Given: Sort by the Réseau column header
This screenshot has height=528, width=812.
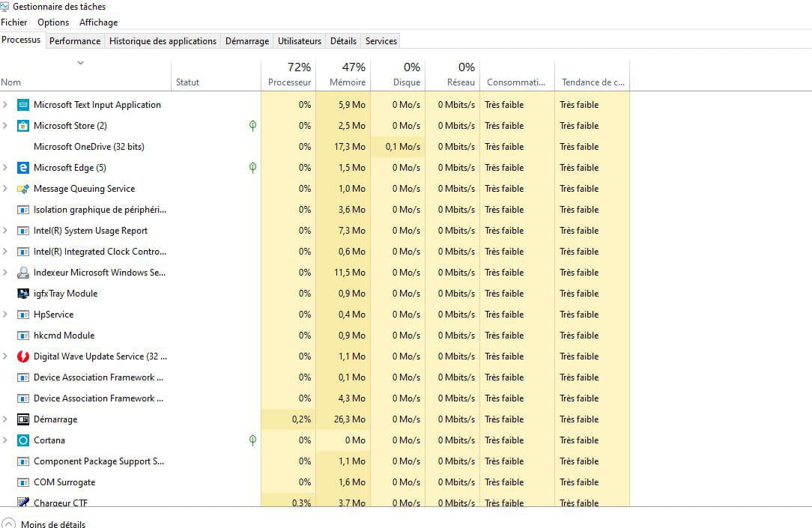Looking at the screenshot, I should (452, 76).
